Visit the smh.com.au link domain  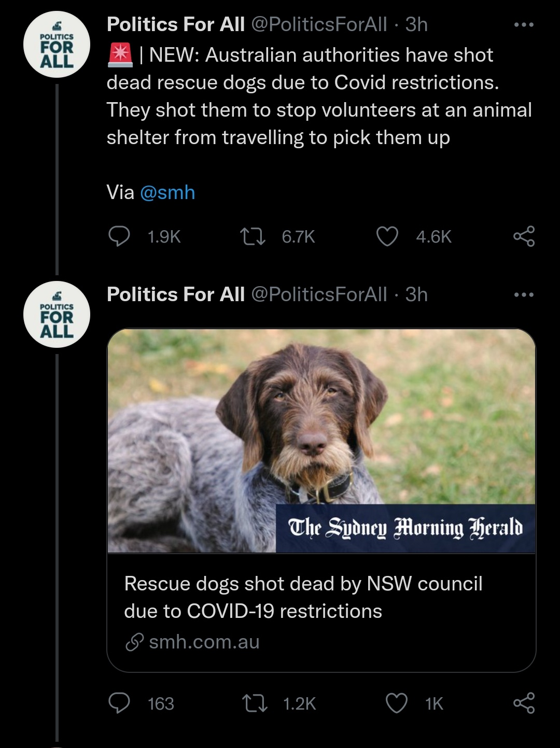[x=204, y=642]
